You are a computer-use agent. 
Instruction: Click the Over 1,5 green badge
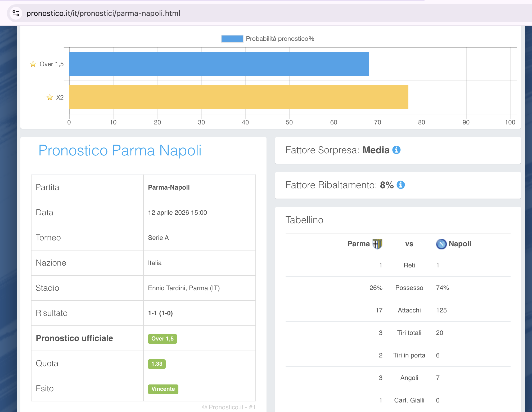tap(162, 339)
